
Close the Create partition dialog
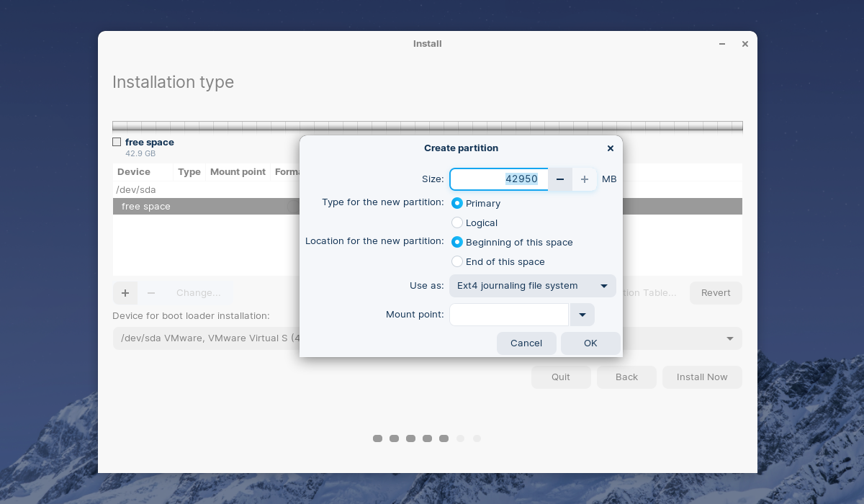pyautogui.click(x=611, y=148)
